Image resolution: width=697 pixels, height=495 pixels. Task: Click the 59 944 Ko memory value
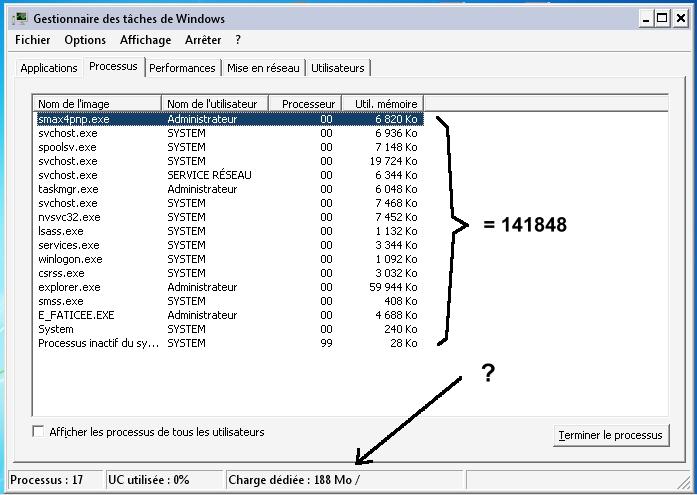393,287
